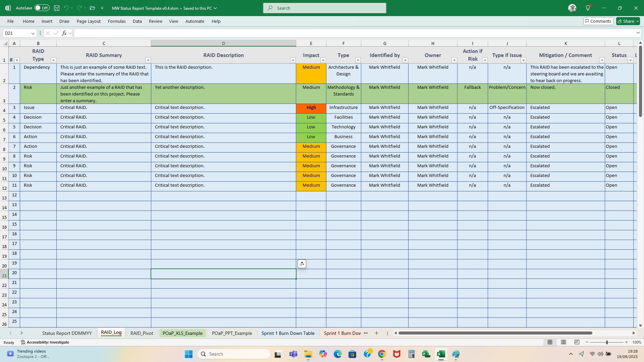Select the Page Break Preview icon
Image resolution: width=644 pixels, height=362 pixels.
(x=577, y=342)
